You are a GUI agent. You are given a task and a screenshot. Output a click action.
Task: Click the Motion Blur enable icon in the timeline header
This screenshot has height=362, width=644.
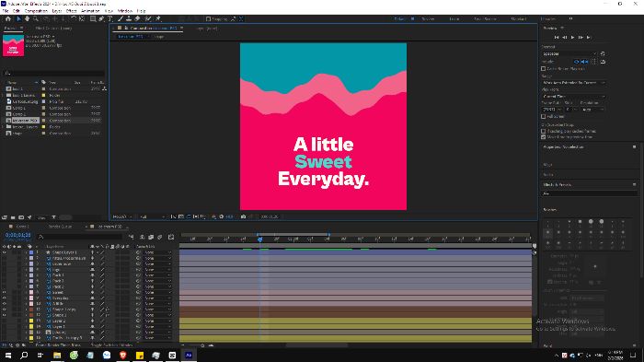160,237
